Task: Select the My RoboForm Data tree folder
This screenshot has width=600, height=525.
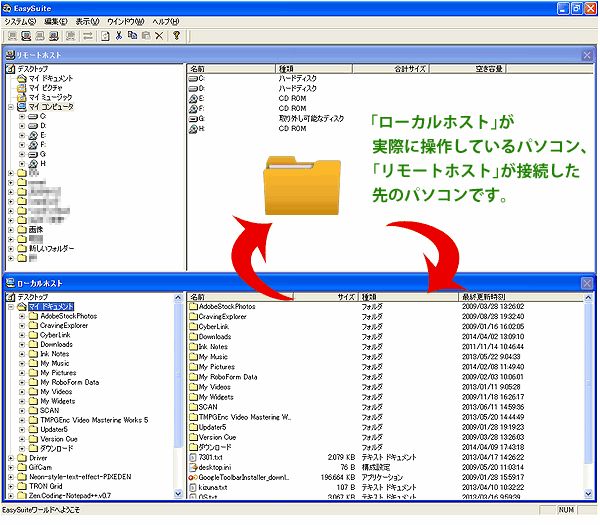Action: click(x=70, y=382)
